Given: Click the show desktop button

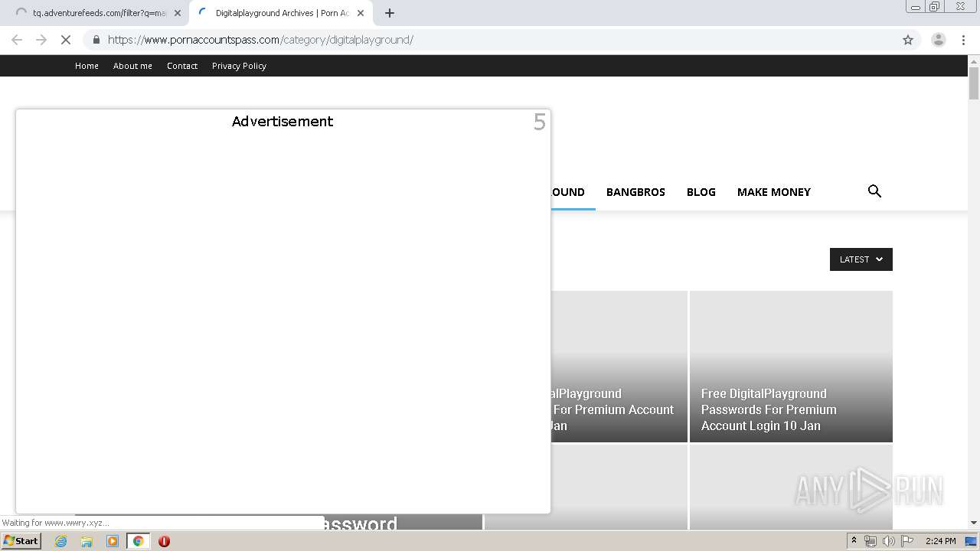Looking at the screenshot, I should [972, 541].
